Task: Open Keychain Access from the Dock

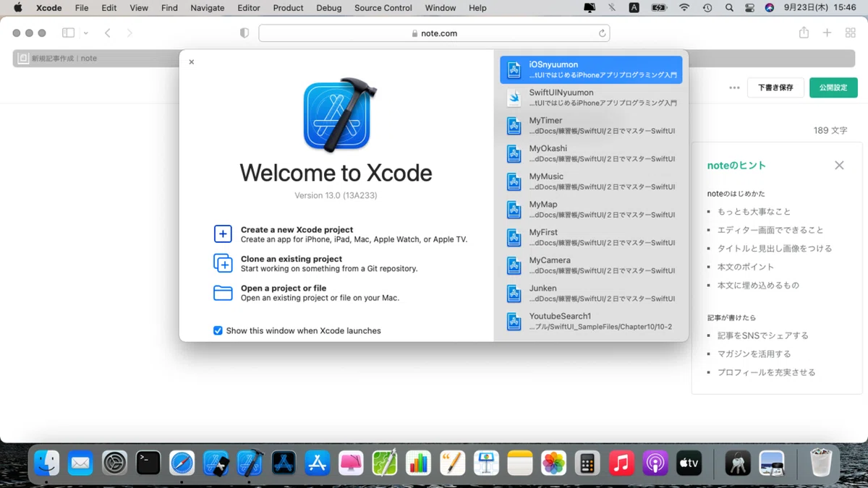Action: (x=739, y=463)
